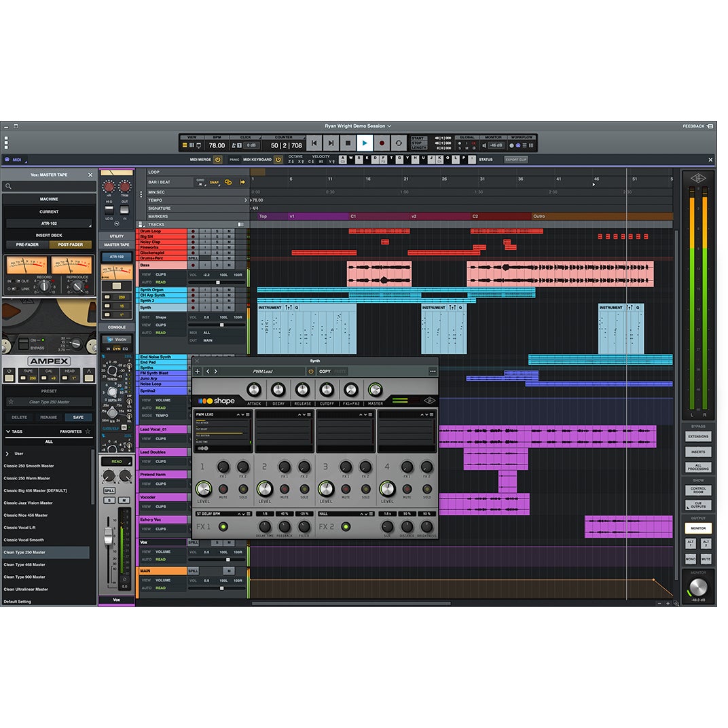Toggle the MIDI Keyboard power button
The width and height of the screenshot is (728, 728).
tap(278, 160)
